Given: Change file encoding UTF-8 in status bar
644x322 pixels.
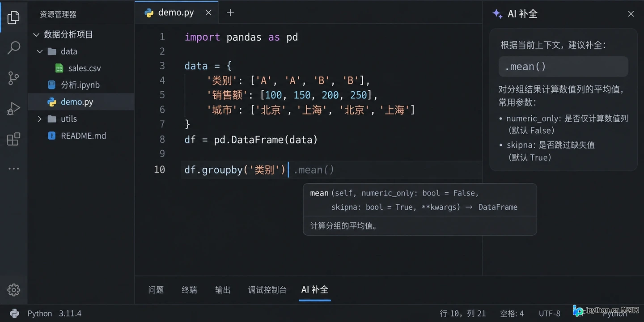Looking at the screenshot, I should point(550,314).
